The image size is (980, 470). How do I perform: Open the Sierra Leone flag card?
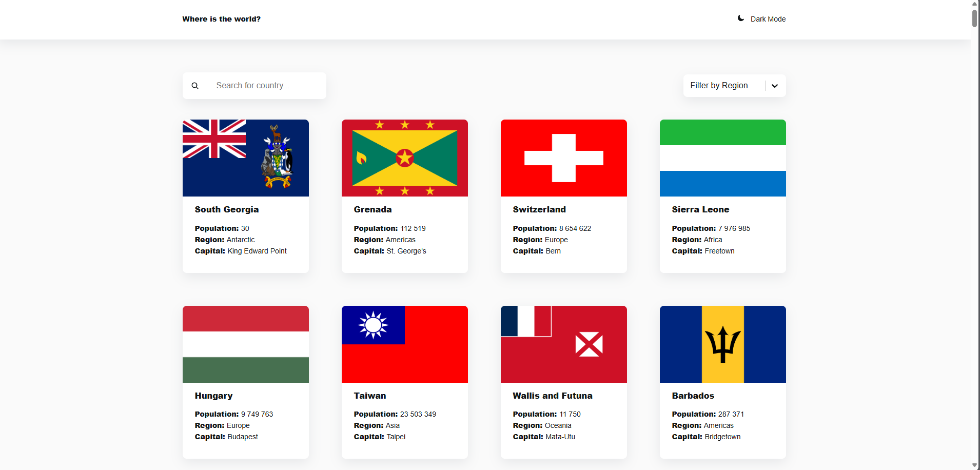tap(723, 158)
